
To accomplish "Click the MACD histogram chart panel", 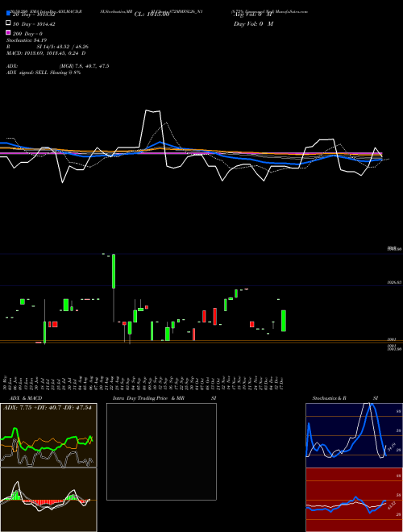I will click(48, 500).
